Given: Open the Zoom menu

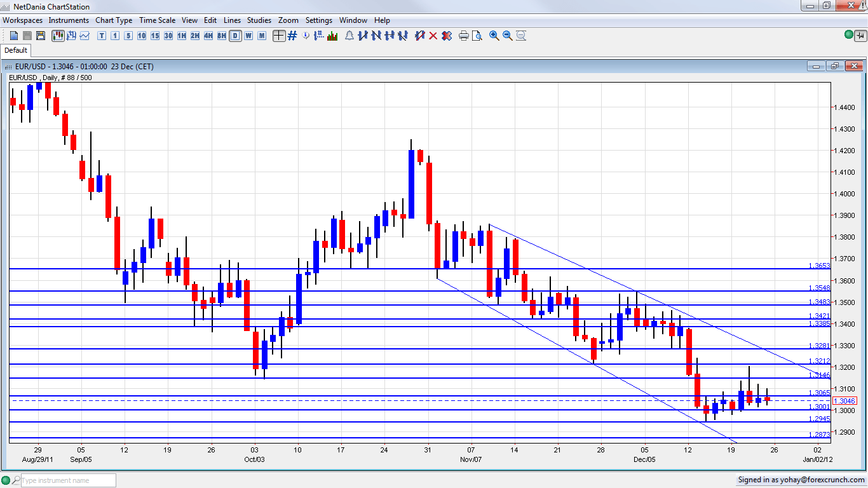Looking at the screenshot, I should pyautogui.click(x=288, y=20).
